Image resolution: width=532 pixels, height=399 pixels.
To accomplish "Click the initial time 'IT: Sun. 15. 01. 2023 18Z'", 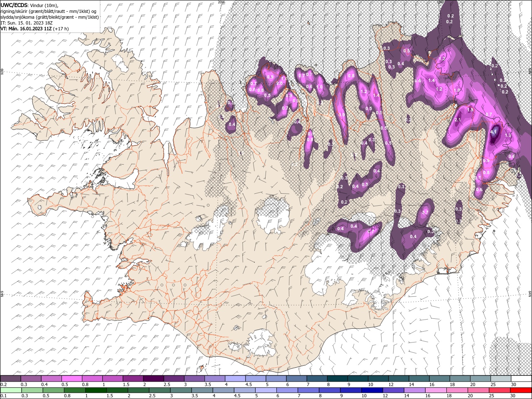I will [x=26, y=23].
